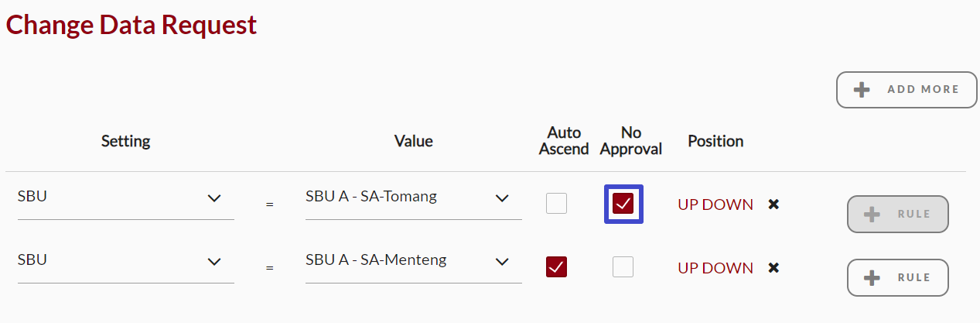This screenshot has width=980, height=323.
Task: Add a rule to the SA-Menteng row
Action: [897, 277]
